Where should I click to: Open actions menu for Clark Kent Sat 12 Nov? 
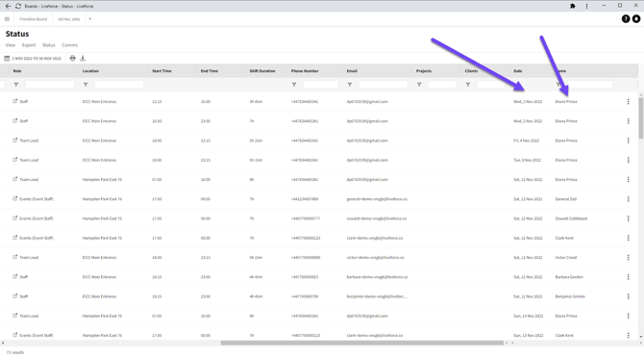click(628, 238)
